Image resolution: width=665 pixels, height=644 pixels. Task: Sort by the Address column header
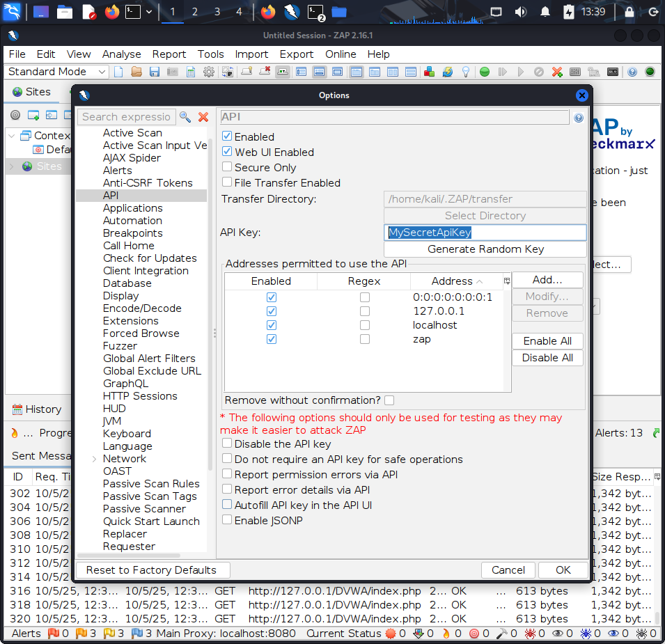[x=456, y=281]
